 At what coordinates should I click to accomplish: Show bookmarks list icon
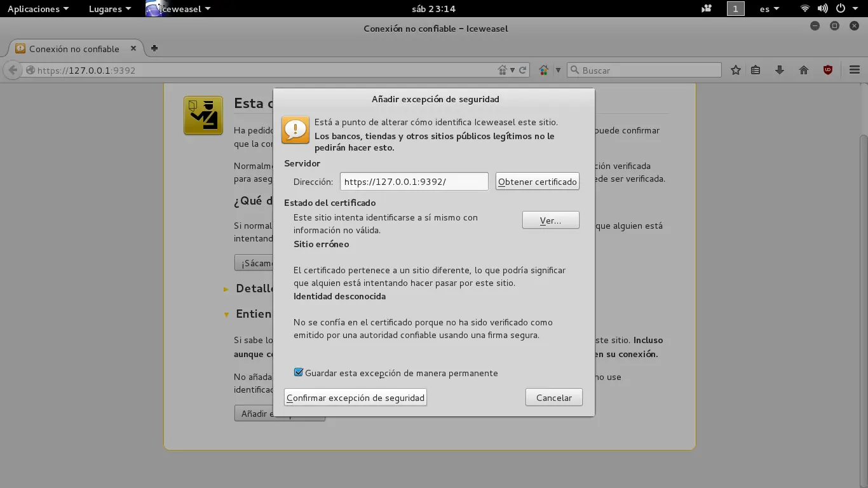756,71
